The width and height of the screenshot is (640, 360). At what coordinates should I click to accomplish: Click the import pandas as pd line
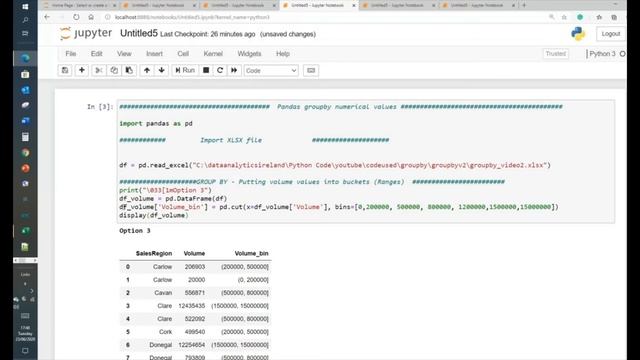click(x=156, y=123)
